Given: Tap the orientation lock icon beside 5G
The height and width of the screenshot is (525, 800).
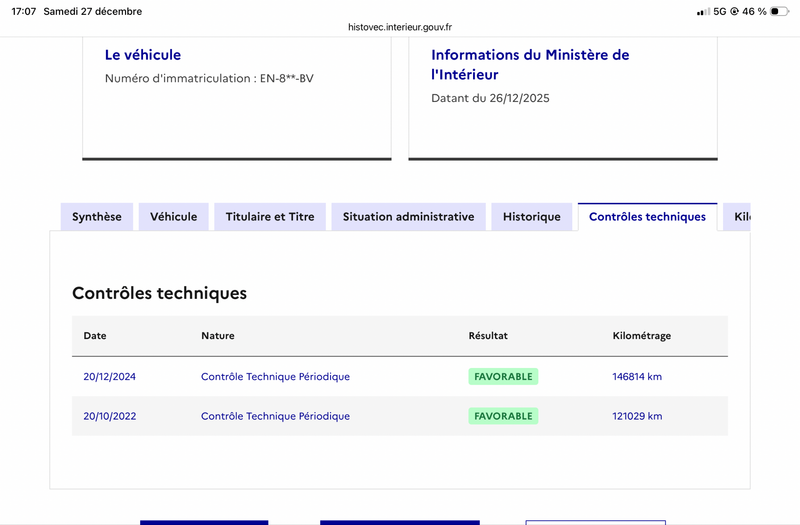Looking at the screenshot, I should click(x=735, y=12).
